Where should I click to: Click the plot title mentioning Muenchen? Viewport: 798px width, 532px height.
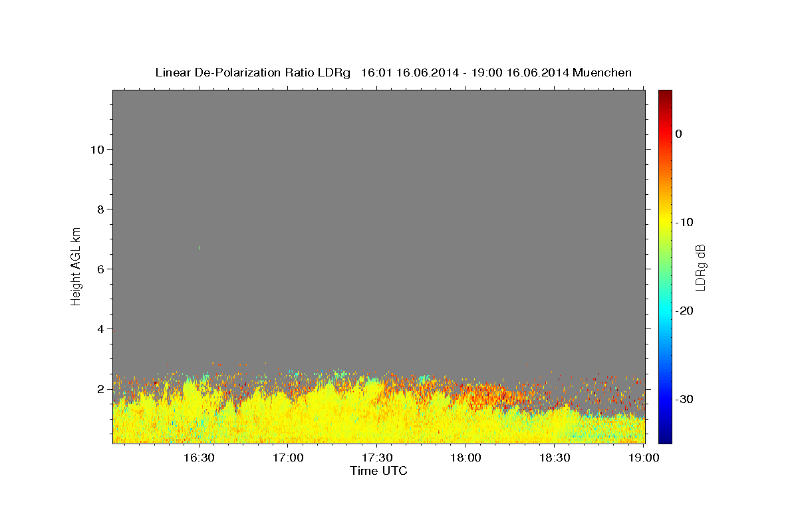pos(393,72)
